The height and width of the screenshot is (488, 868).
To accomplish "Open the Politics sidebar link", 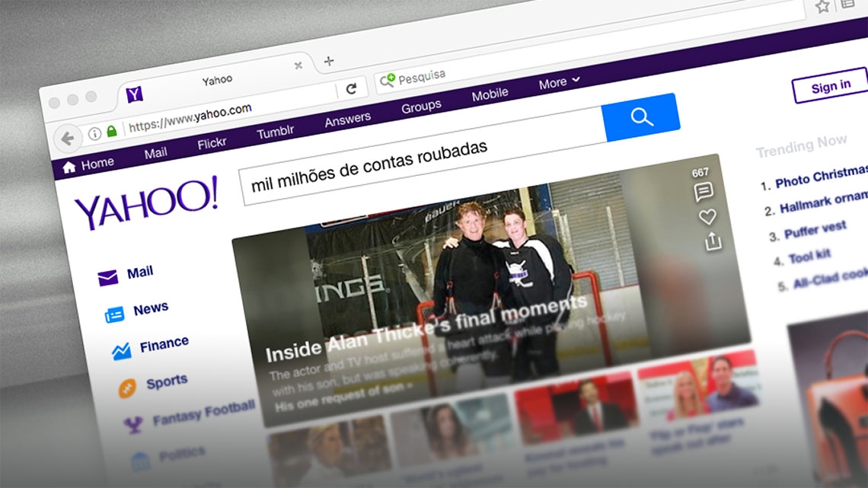I will pos(182,455).
